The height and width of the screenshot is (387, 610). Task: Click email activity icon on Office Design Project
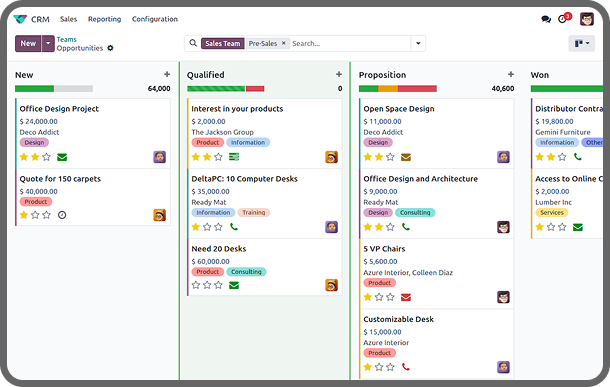click(62, 157)
